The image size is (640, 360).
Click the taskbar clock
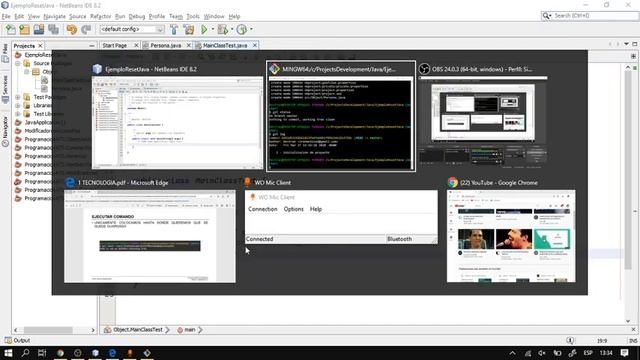click(x=606, y=353)
